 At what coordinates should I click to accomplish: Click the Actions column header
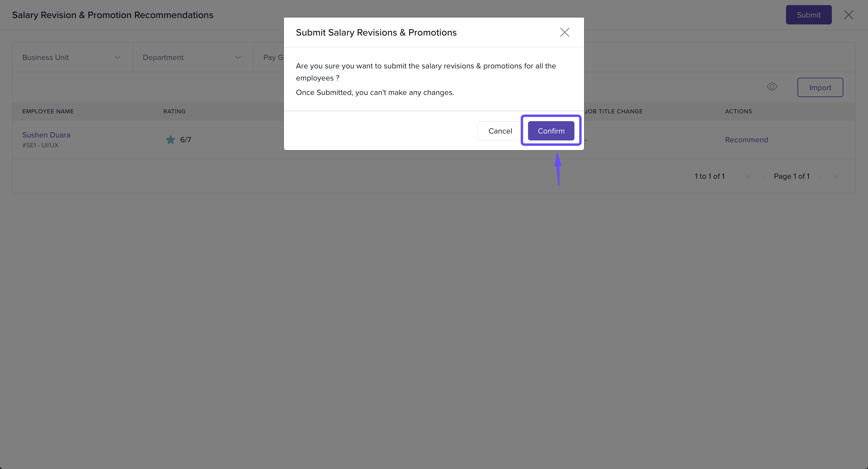(x=738, y=111)
